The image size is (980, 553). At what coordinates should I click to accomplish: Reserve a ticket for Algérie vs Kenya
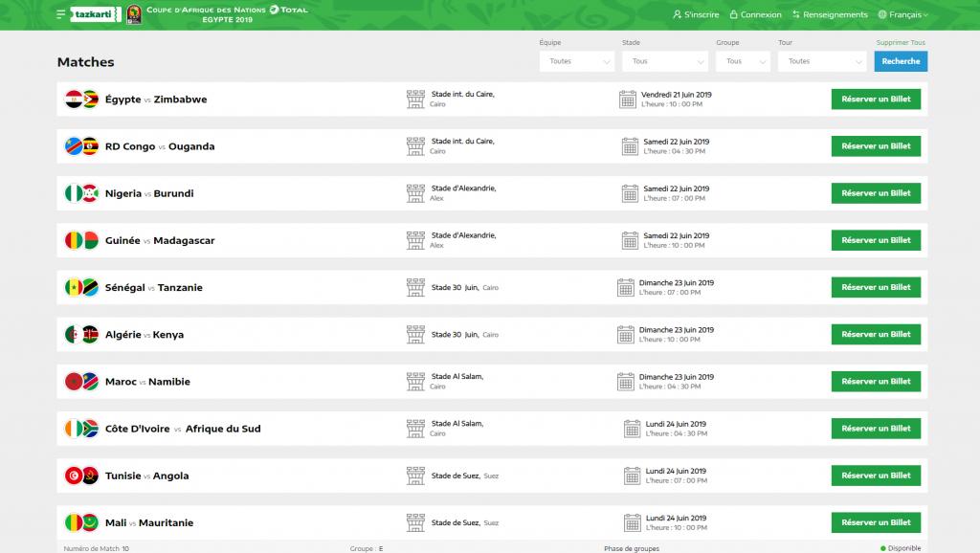[x=876, y=334]
